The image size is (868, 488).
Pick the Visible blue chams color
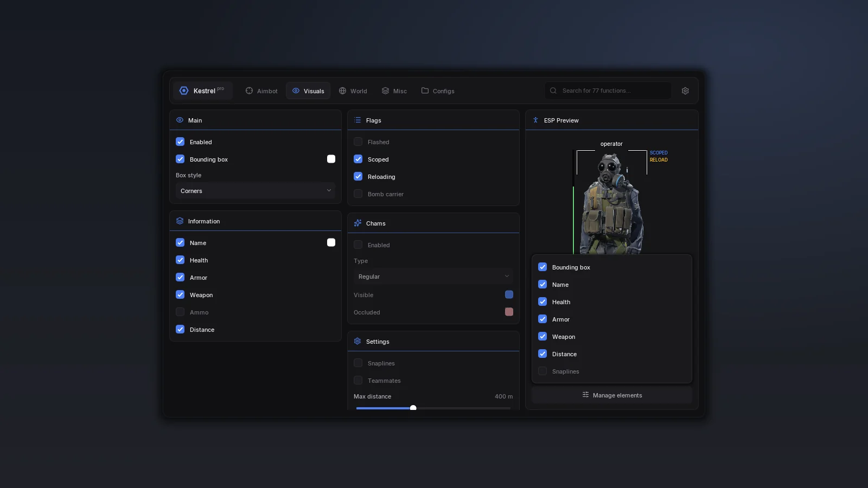coord(509,294)
